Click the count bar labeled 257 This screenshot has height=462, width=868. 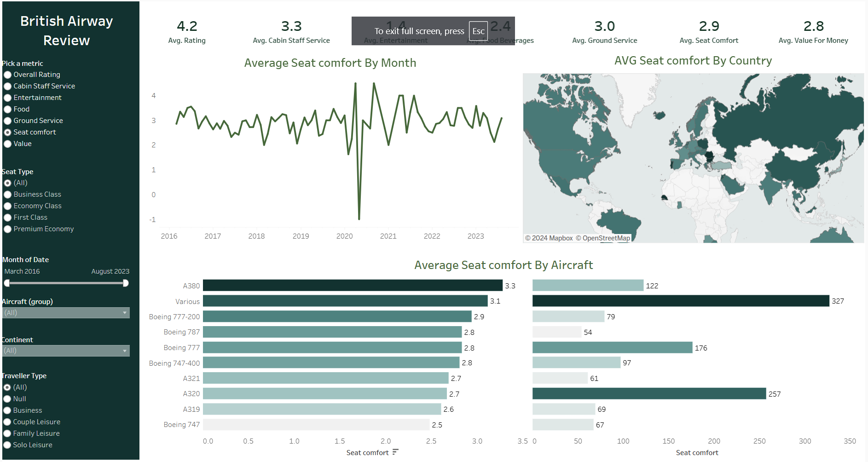[649, 394]
